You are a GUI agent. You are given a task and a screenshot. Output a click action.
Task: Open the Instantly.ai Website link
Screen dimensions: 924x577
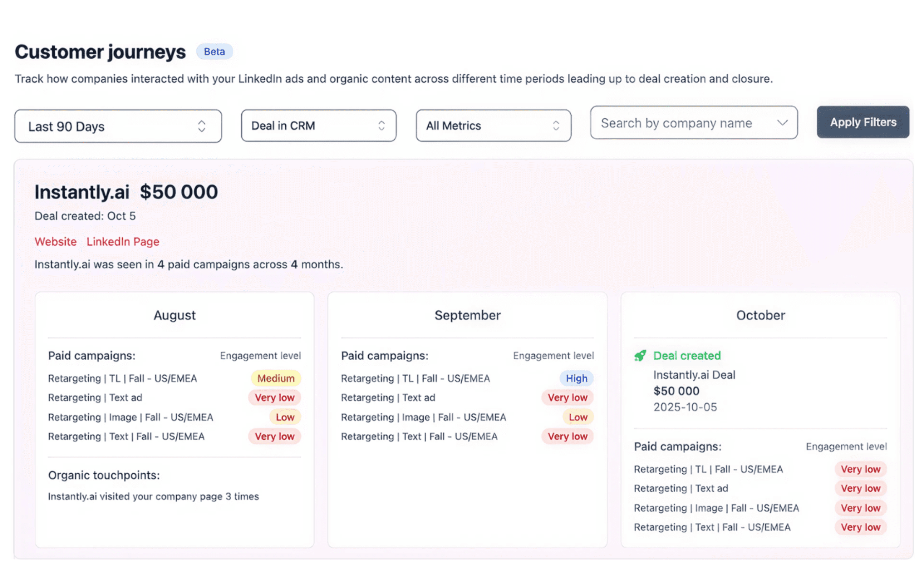click(56, 242)
